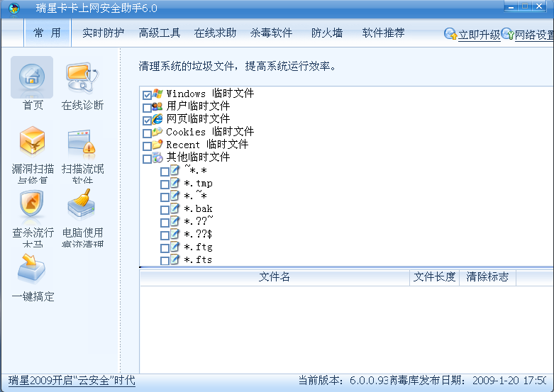This screenshot has width=554, height=392.
Task: Sort by 文件名 column header
Action: click(275, 277)
